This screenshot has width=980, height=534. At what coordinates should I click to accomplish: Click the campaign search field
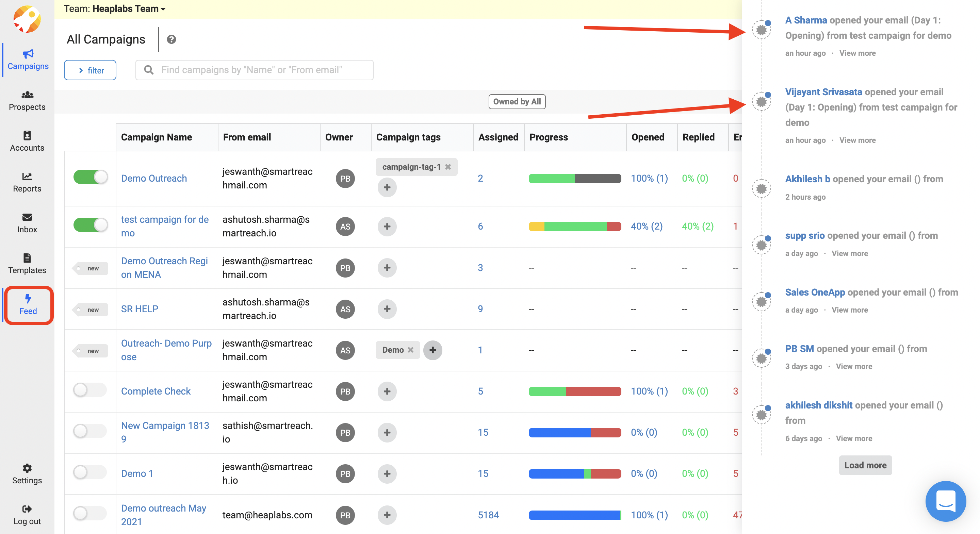[x=254, y=70]
